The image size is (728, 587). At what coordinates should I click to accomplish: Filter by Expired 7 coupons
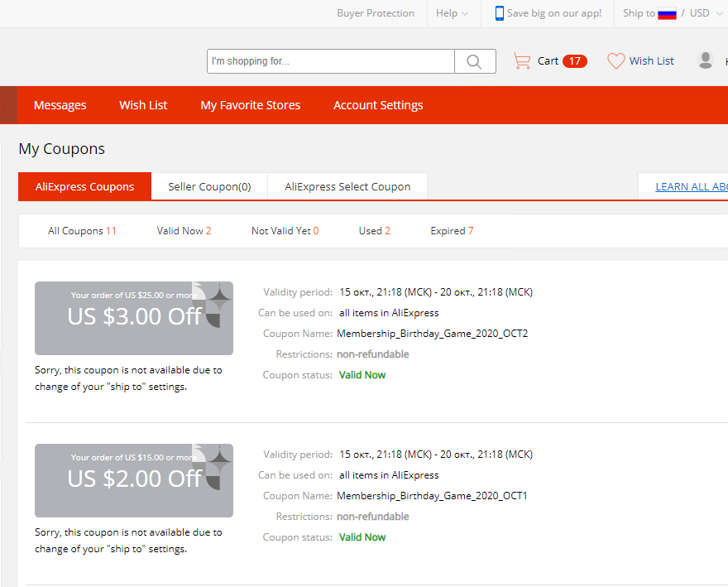[x=452, y=231]
